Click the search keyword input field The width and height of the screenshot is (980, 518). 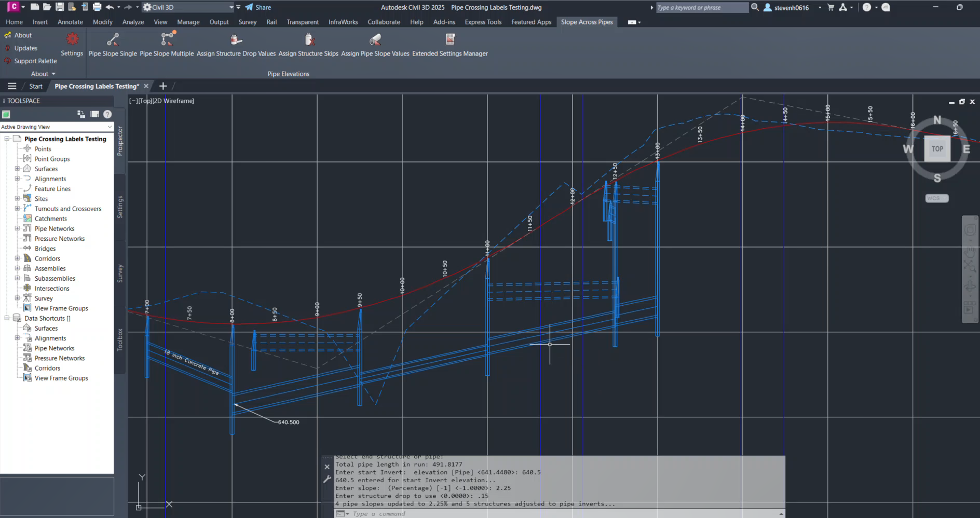coord(702,7)
